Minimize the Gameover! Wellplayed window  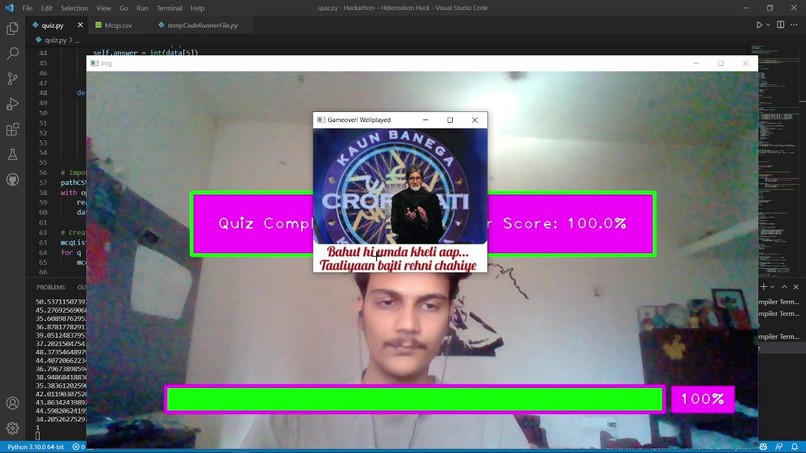[425, 120]
